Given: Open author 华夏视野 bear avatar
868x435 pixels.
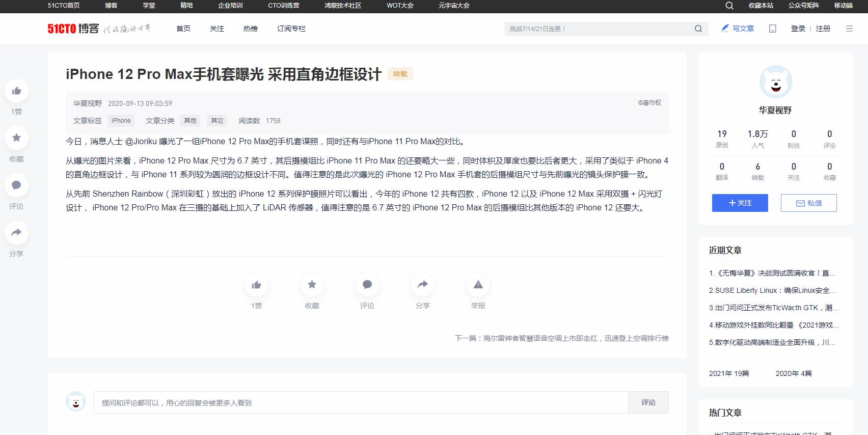Looking at the screenshot, I should pos(776,81).
